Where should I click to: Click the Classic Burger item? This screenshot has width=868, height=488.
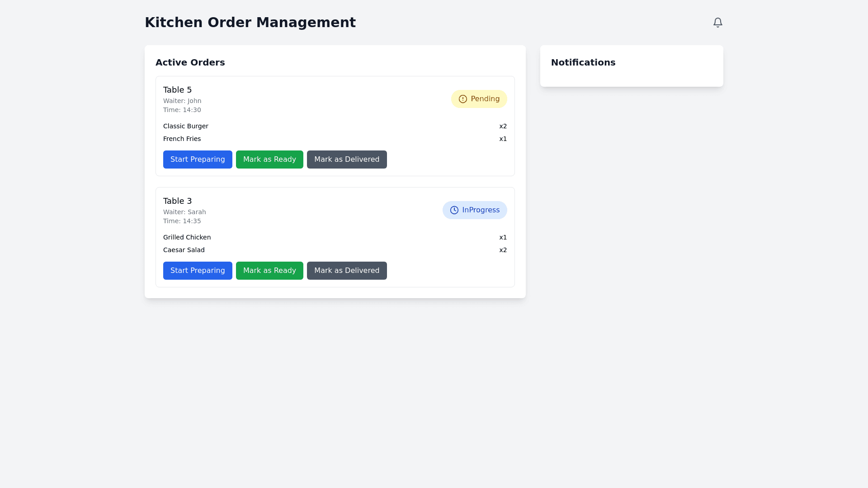click(x=185, y=126)
